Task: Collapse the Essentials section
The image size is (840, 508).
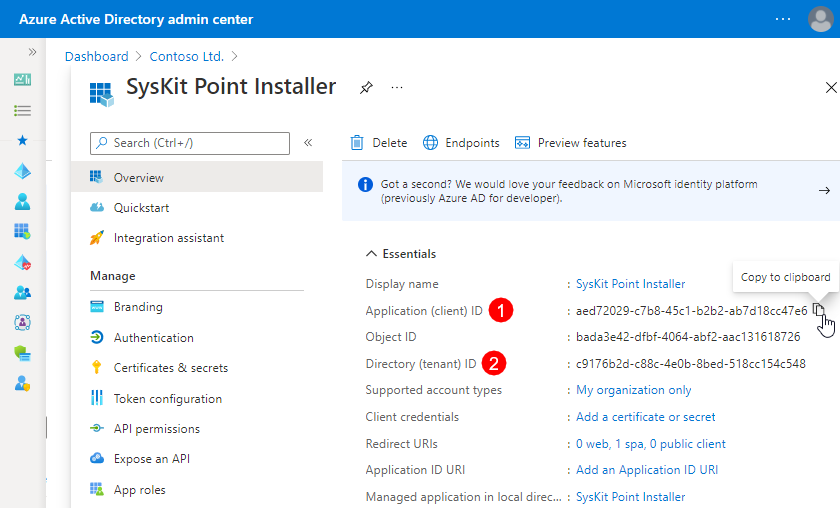Action: (x=371, y=253)
